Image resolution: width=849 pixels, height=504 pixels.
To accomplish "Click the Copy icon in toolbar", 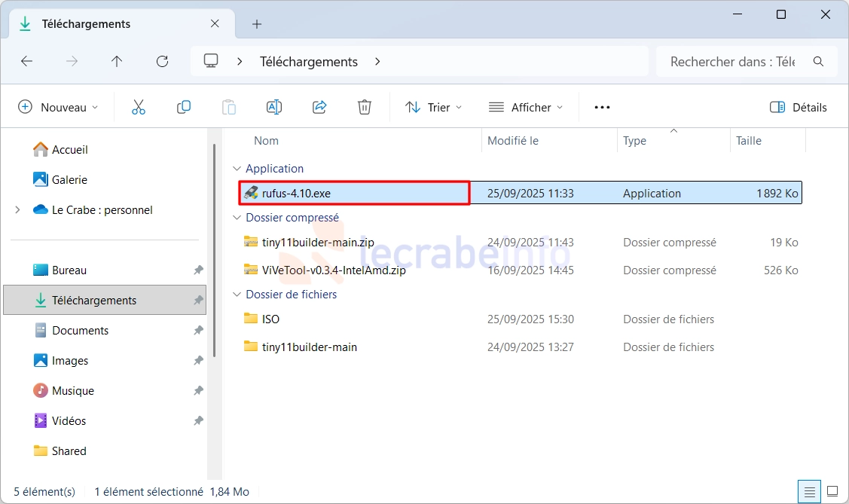I will tap(184, 107).
